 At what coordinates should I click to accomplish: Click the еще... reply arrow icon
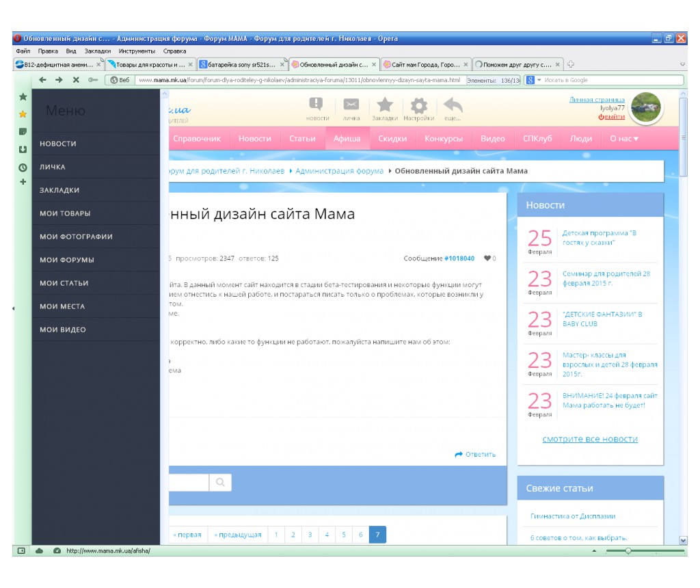click(x=453, y=105)
